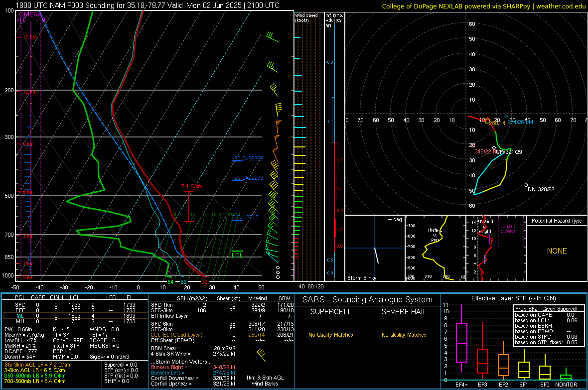Image resolution: width=588 pixels, height=390 pixels.
Task: Click the 'SR Wind v. Height' inset label
Action: [x=485, y=227]
